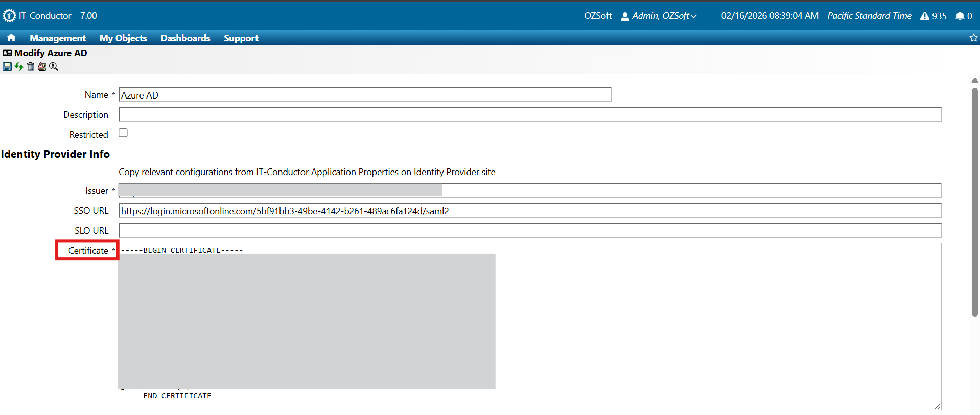Click the OZSoft tenant link
The height and width of the screenshot is (415, 980).
pos(597,16)
